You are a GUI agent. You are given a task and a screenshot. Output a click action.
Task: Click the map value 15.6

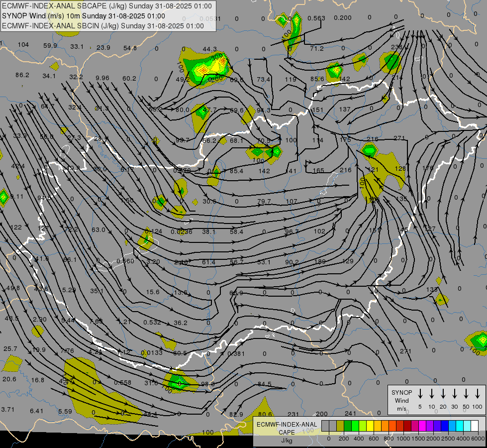click(x=153, y=292)
